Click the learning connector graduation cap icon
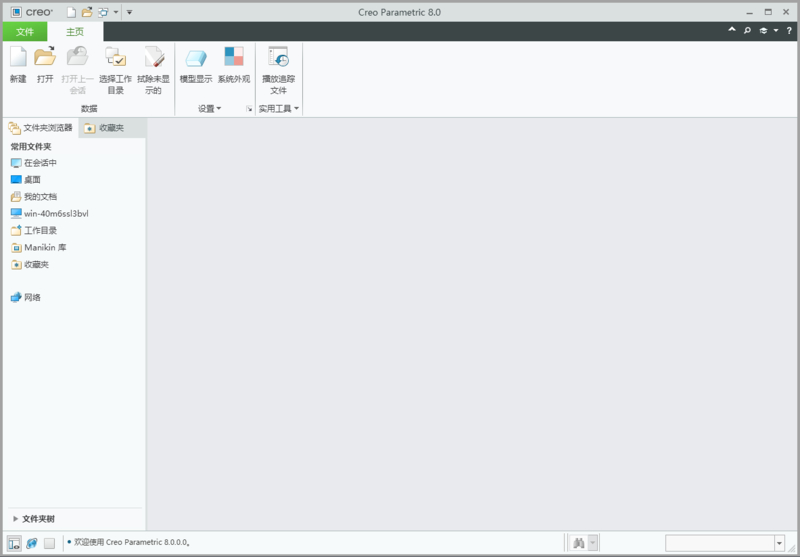The width and height of the screenshot is (800, 557). (763, 31)
